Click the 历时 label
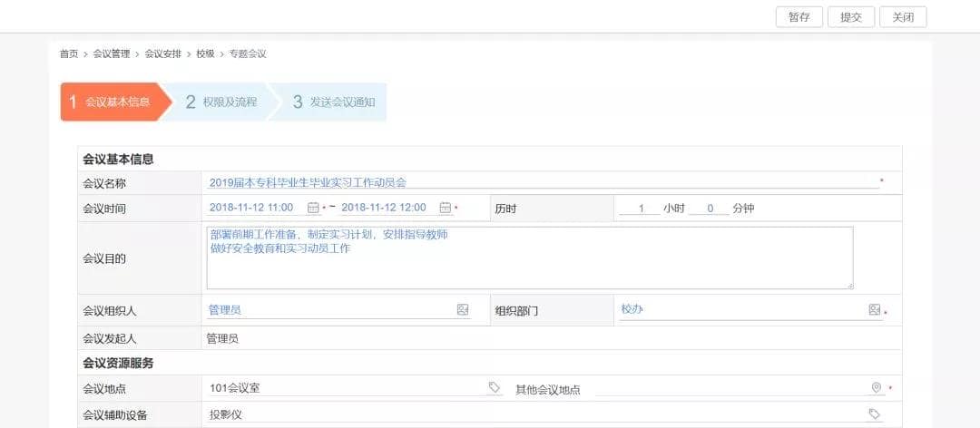The width and height of the screenshot is (980, 428). [505, 209]
